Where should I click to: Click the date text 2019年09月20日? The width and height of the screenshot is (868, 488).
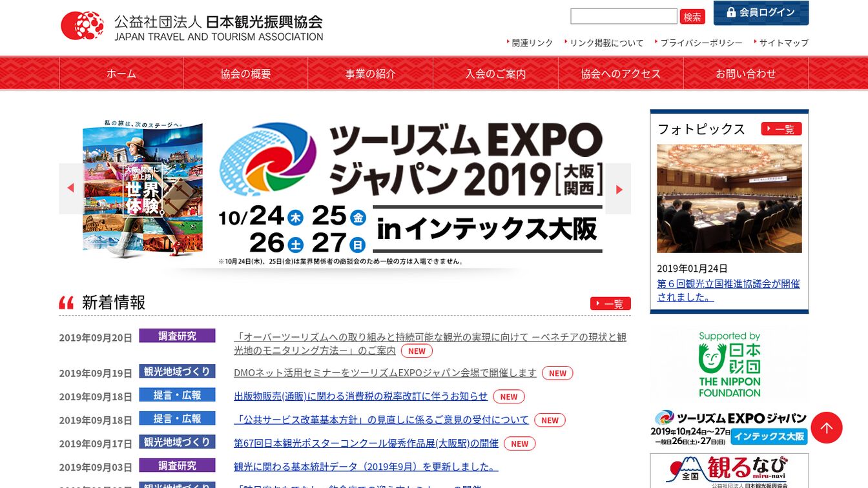(x=96, y=338)
